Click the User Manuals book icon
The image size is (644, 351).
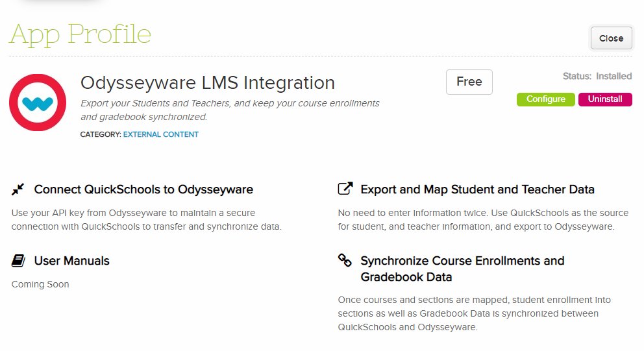coord(18,261)
